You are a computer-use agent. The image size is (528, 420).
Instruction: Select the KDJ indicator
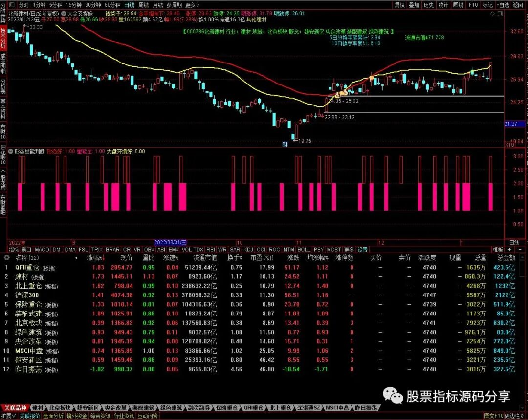(x=248, y=250)
